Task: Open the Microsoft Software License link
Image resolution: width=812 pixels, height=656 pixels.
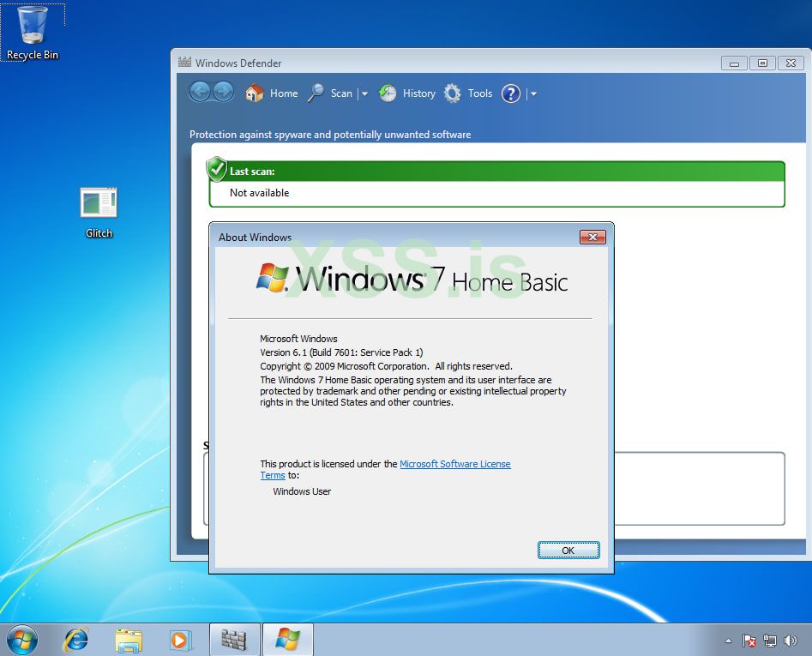Action: click(x=454, y=464)
